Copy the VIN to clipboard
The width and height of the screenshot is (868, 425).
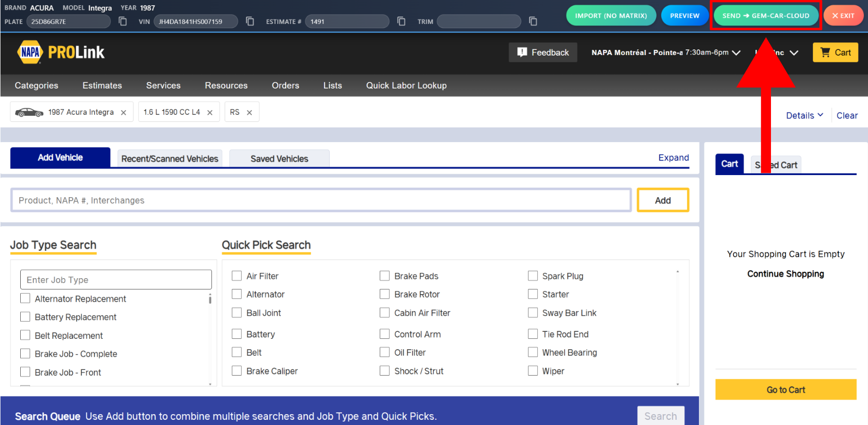[x=250, y=21]
